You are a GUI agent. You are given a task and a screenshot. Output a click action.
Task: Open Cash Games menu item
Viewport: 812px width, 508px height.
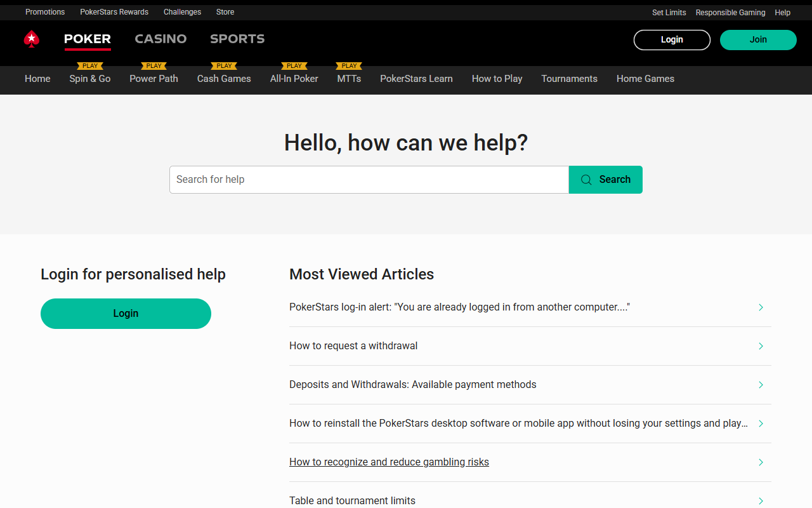pos(224,79)
